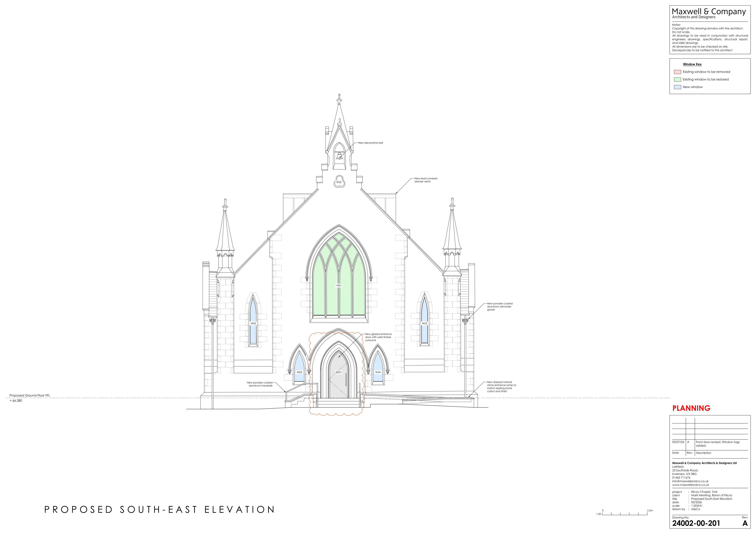The width and height of the screenshot is (756, 534).
Task: Click the pink 'Existing window to be removed' swatch
Action: coord(677,72)
